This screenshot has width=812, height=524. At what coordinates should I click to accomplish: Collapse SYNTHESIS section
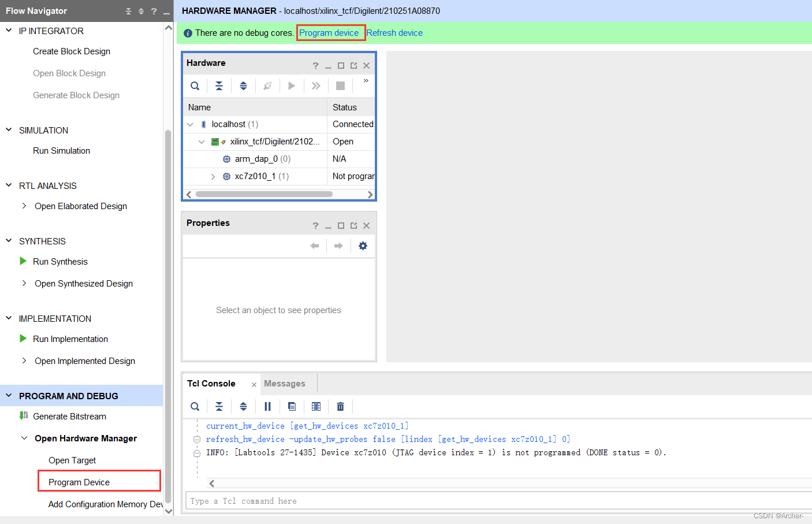click(9, 241)
